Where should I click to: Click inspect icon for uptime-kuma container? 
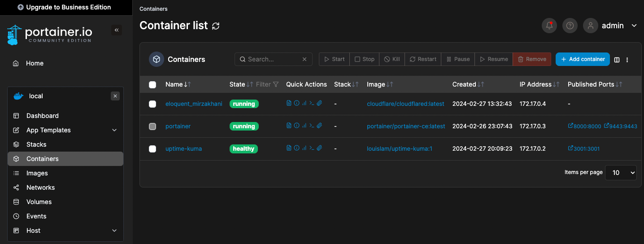(x=296, y=148)
